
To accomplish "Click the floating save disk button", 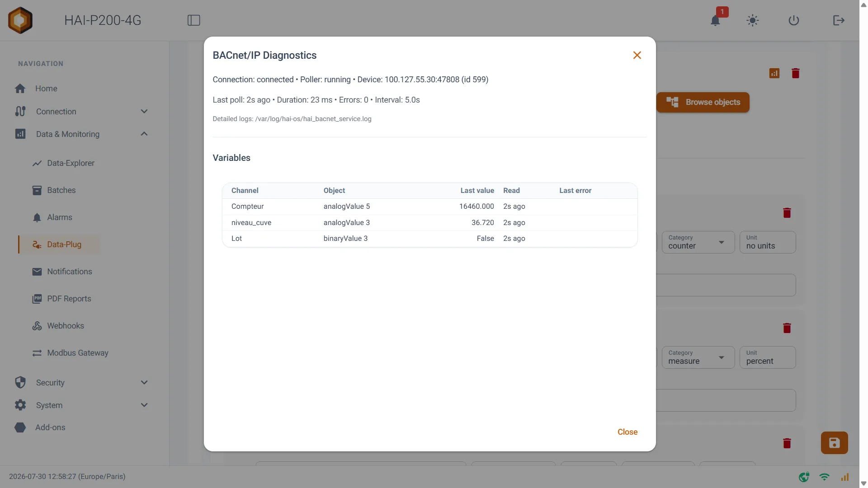I will click(835, 443).
